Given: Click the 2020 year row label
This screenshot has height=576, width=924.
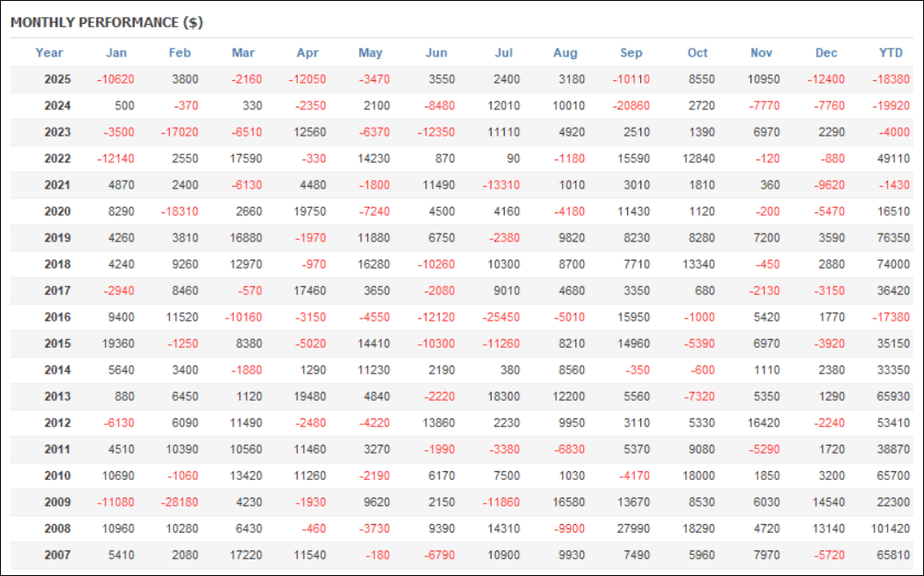Looking at the screenshot, I should (57, 211).
